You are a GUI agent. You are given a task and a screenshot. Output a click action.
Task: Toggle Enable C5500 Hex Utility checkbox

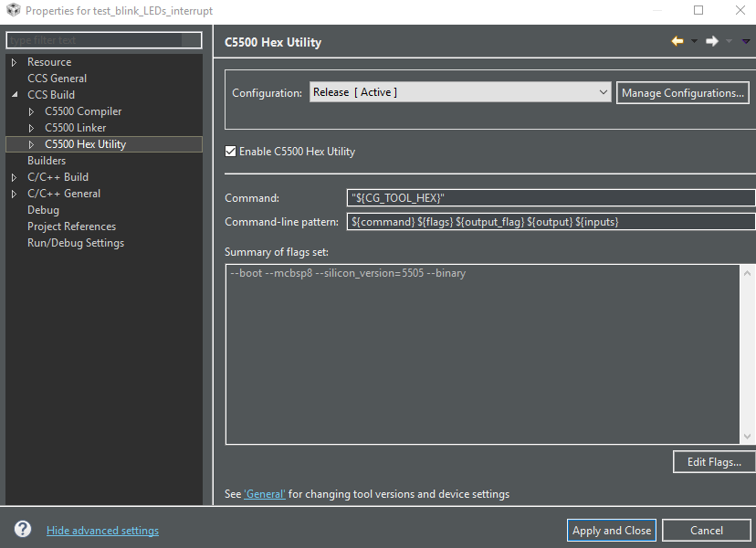230,152
